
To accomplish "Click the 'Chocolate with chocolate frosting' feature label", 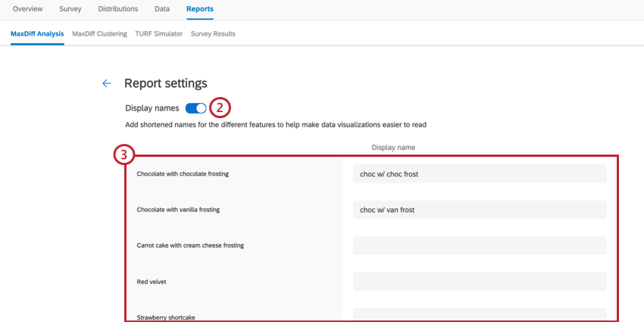I will pyautogui.click(x=183, y=174).
